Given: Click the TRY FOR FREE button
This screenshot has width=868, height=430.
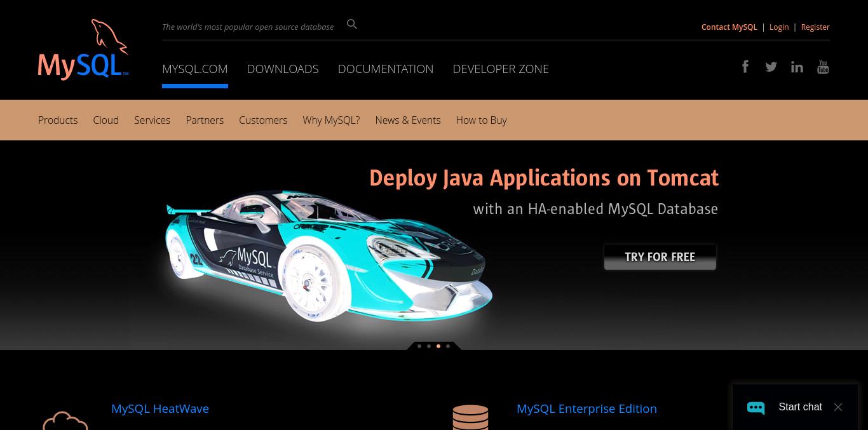Looking at the screenshot, I should tap(660, 257).
